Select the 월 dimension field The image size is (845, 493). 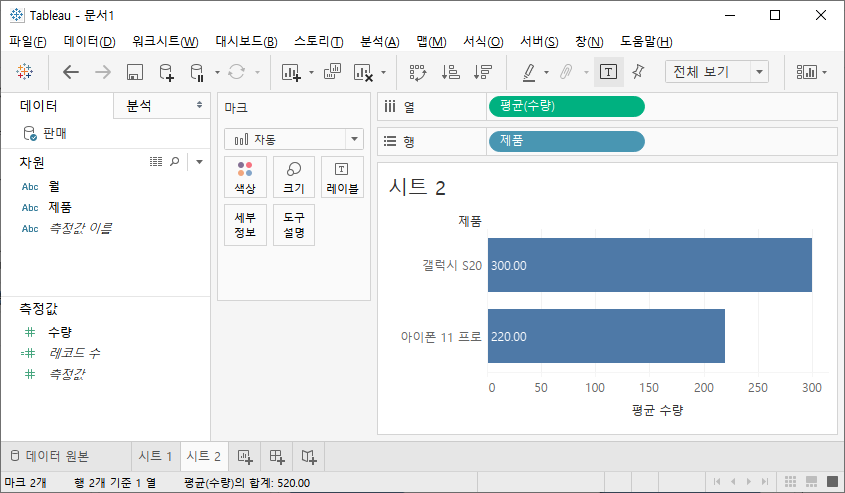click(x=54, y=186)
